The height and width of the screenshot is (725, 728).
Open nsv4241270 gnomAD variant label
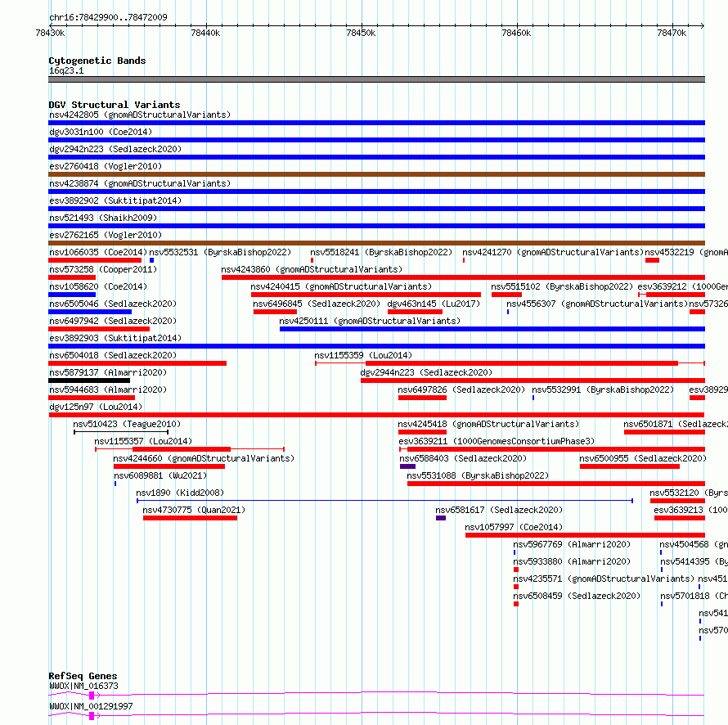tap(553, 252)
